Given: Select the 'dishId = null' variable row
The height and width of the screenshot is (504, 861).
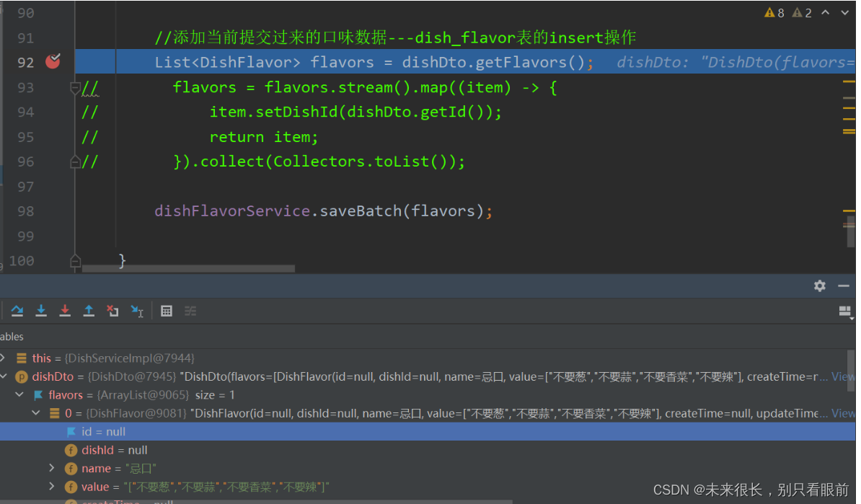Looking at the screenshot, I should click(x=427, y=450).
